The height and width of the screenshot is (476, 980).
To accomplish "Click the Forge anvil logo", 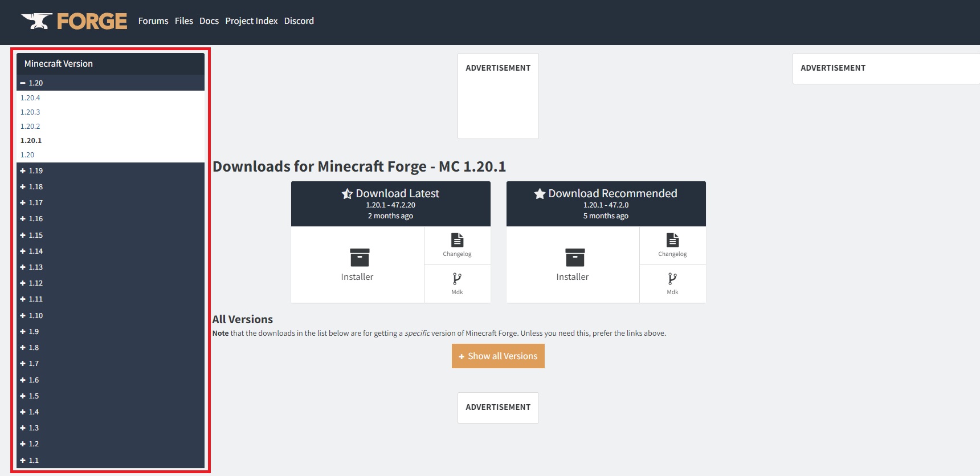I will [x=74, y=21].
